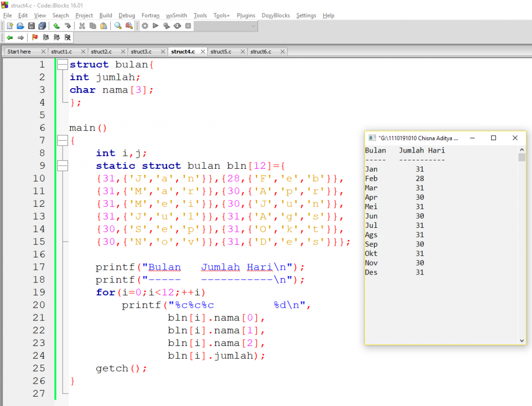532x406 pixels.
Task: Click the console window scrollbar up arrow
Action: pos(522,150)
